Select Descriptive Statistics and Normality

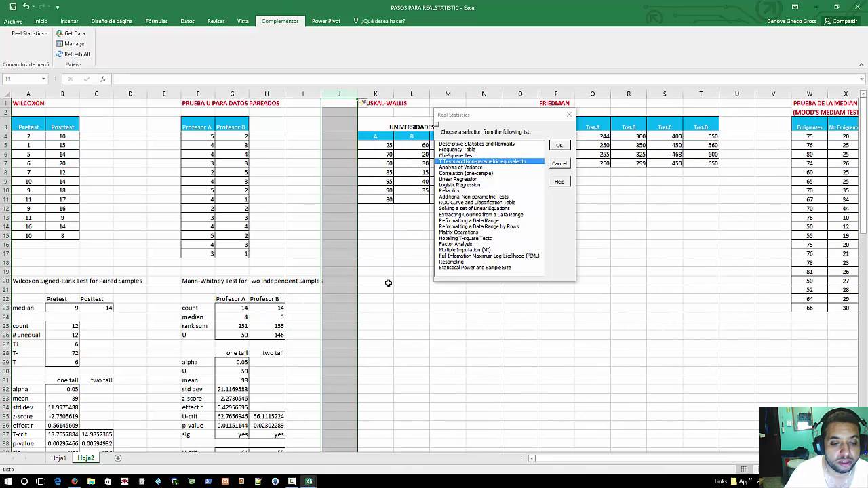coord(477,144)
